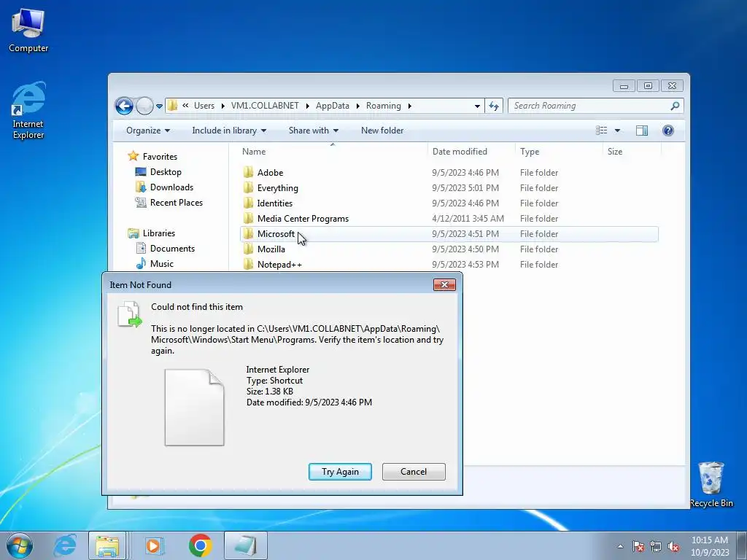Click the magnifier icon in search box

pyautogui.click(x=675, y=106)
